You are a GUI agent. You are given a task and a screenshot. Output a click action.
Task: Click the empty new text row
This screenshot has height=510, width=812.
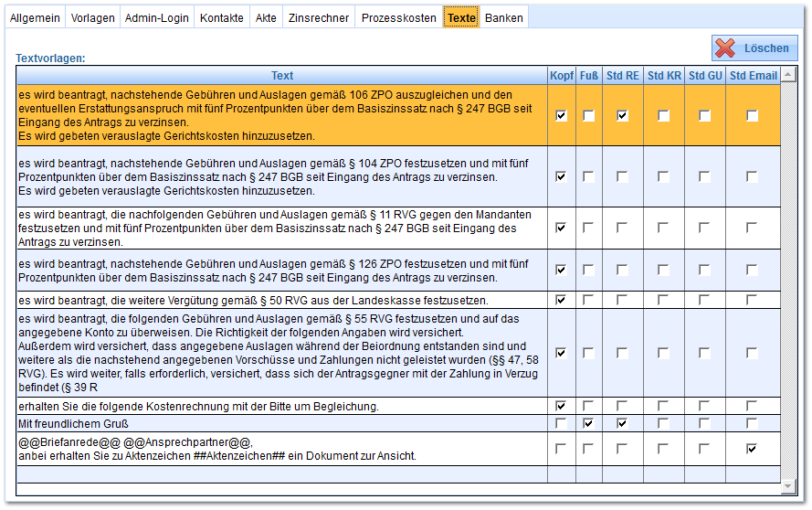[x=282, y=473]
